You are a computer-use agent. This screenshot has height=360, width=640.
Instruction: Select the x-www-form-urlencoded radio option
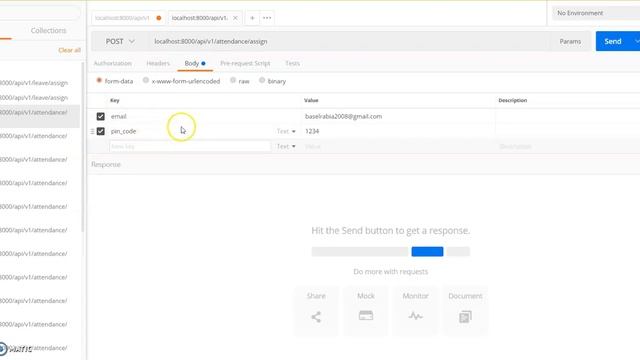[x=146, y=80]
